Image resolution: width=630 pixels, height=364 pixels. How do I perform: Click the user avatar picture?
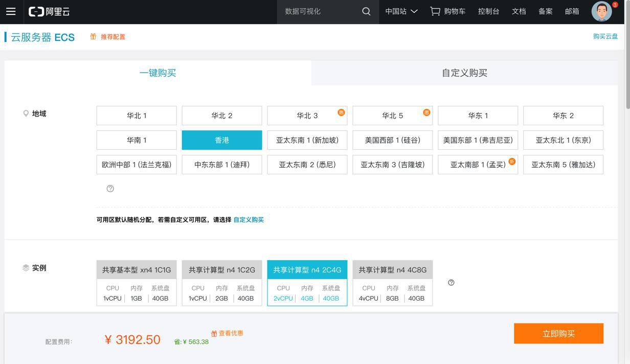click(601, 11)
